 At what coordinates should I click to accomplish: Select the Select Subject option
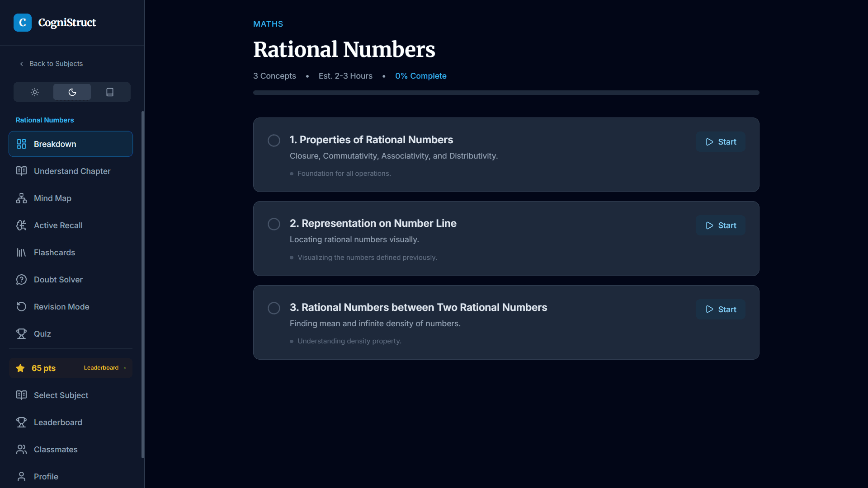coord(61,395)
